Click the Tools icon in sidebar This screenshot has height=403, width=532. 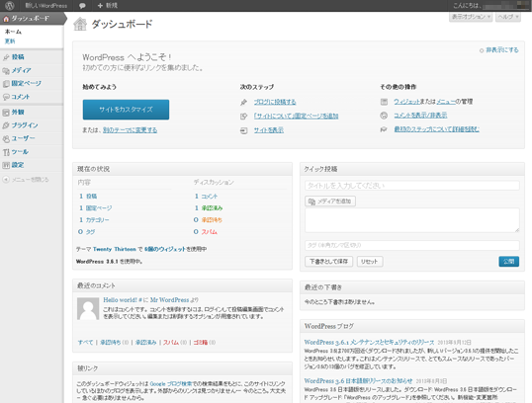tap(6, 152)
